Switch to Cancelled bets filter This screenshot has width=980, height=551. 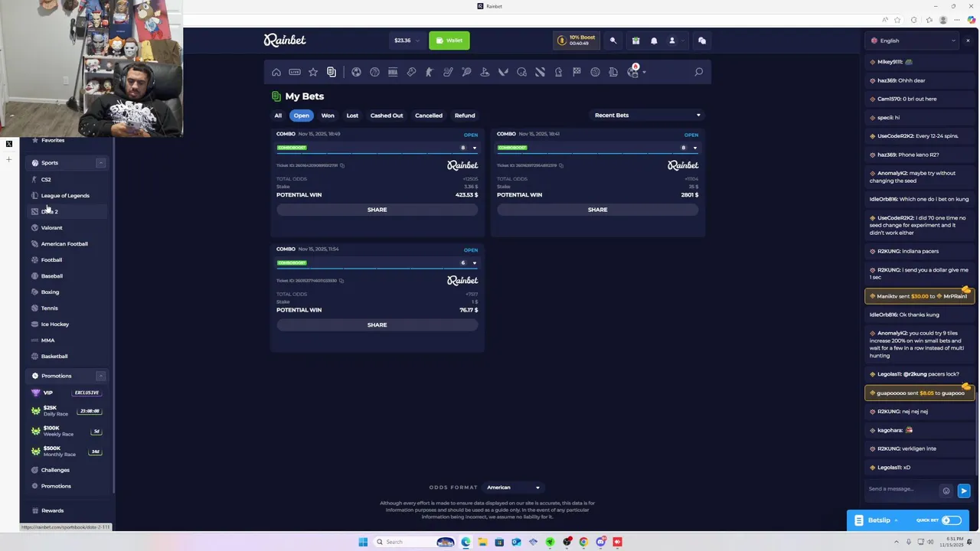click(429, 116)
